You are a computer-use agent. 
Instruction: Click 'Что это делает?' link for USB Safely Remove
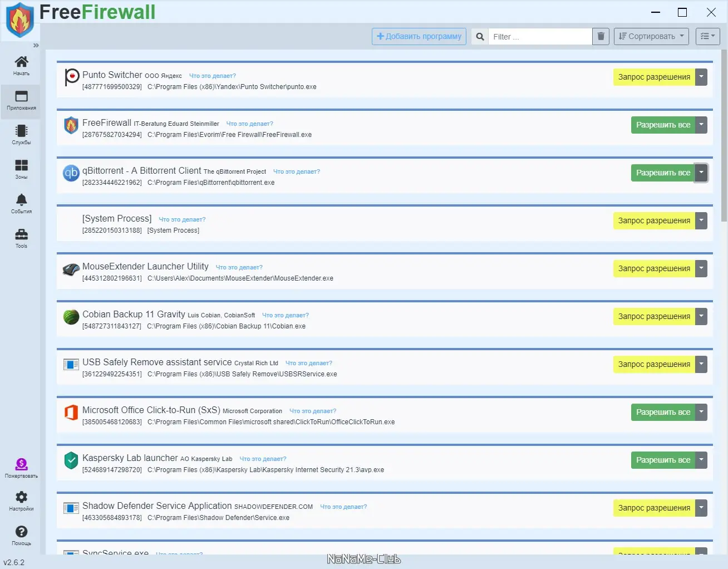click(309, 364)
